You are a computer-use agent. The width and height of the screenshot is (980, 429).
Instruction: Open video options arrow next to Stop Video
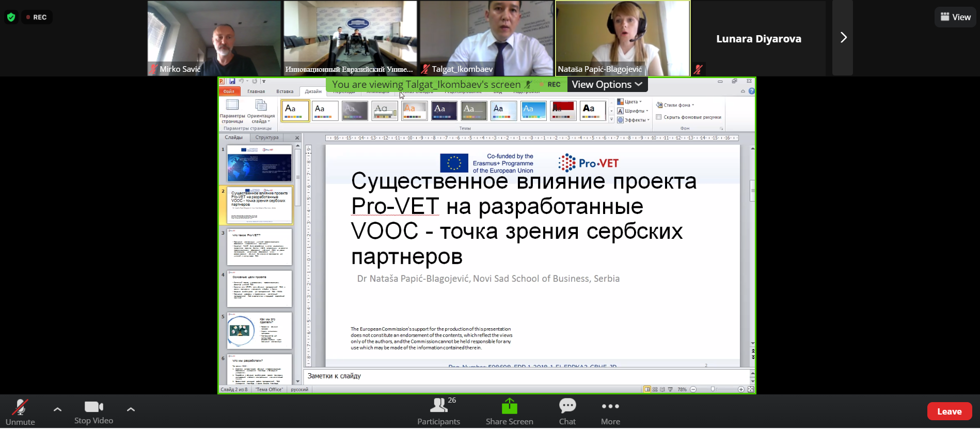coord(131,409)
